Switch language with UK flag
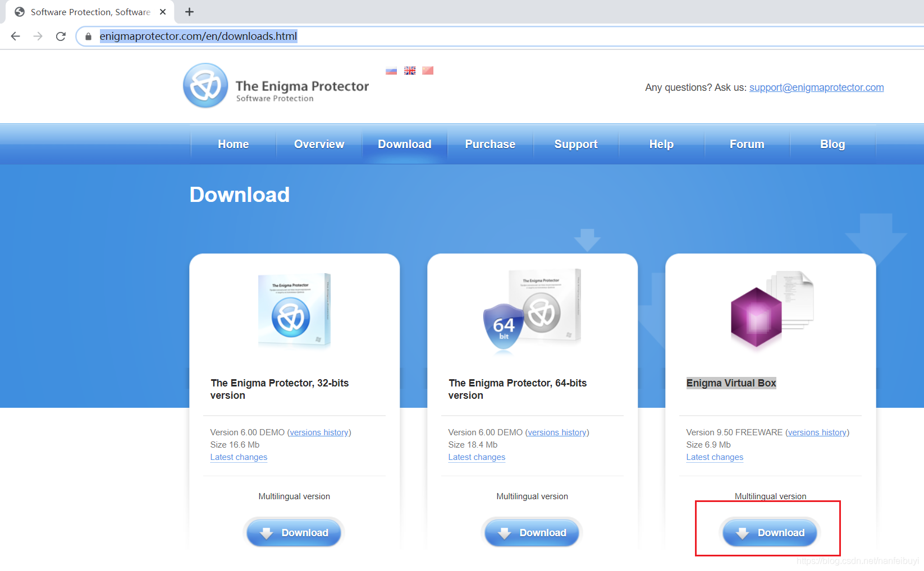Screen dimensions: 924x571 (x=410, y=71)
